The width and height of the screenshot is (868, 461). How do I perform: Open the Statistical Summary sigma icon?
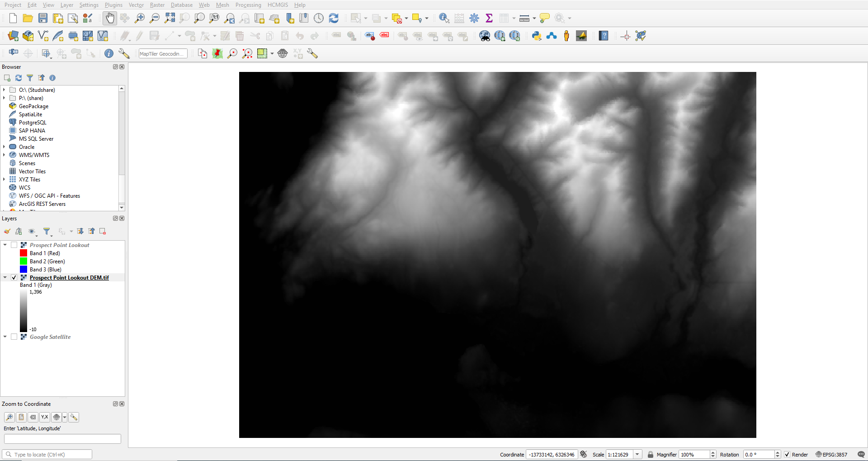click(489, 18)
